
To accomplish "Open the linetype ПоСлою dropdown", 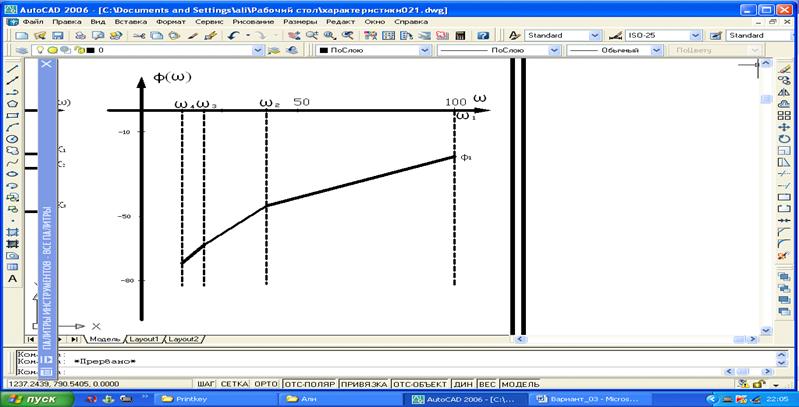I will point(554,50).
